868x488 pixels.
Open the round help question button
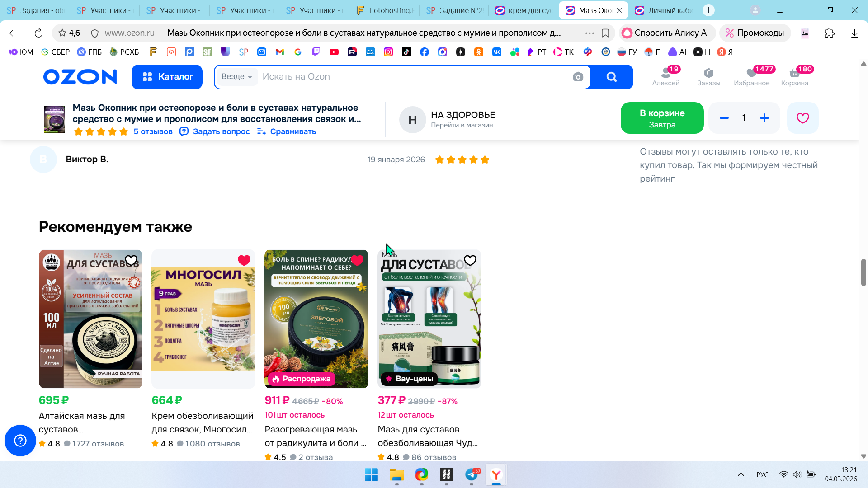tap(20, 441)
